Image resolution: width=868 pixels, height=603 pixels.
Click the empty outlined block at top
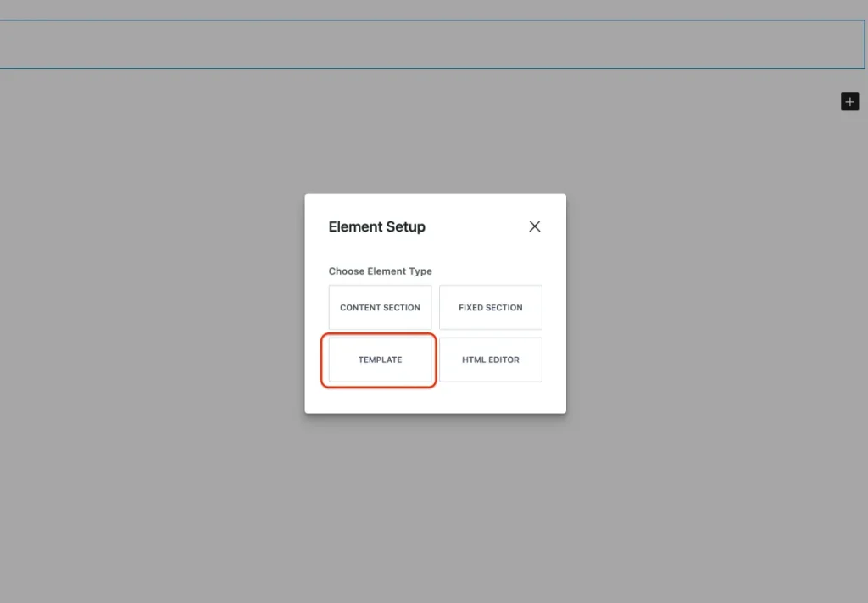431,44
